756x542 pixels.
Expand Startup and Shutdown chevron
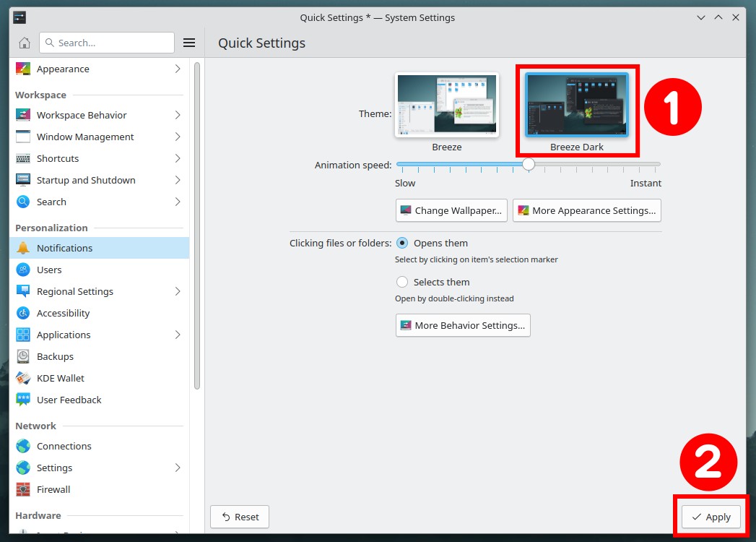pos(178,180)
